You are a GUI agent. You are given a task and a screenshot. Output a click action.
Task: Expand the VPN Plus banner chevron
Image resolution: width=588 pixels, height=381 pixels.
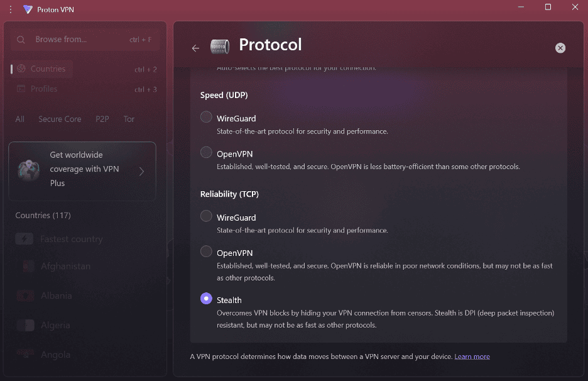[x=142, y=171]
